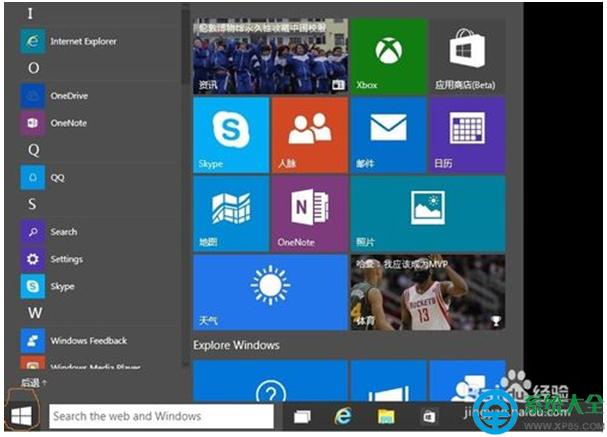This screenshot has height=437, width=607.
Task: Open the Calendar tile
Action: (x=467, y=135)
